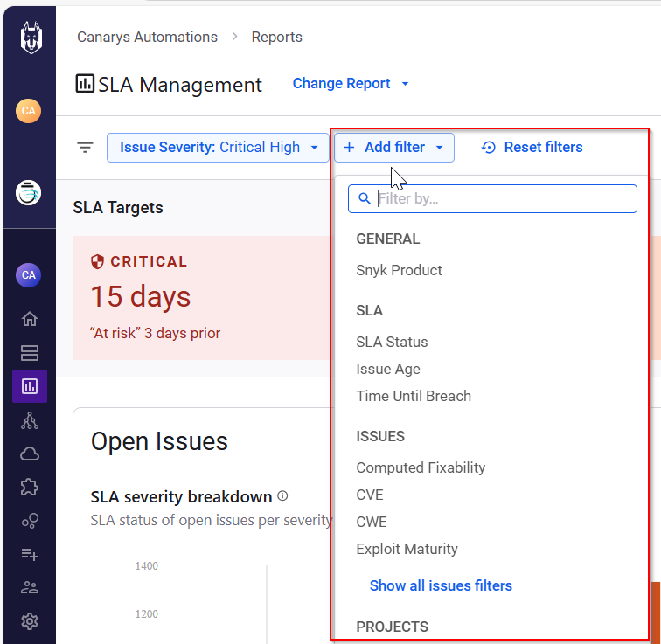
Task: Open the settings gear icon
Action: 30,621
